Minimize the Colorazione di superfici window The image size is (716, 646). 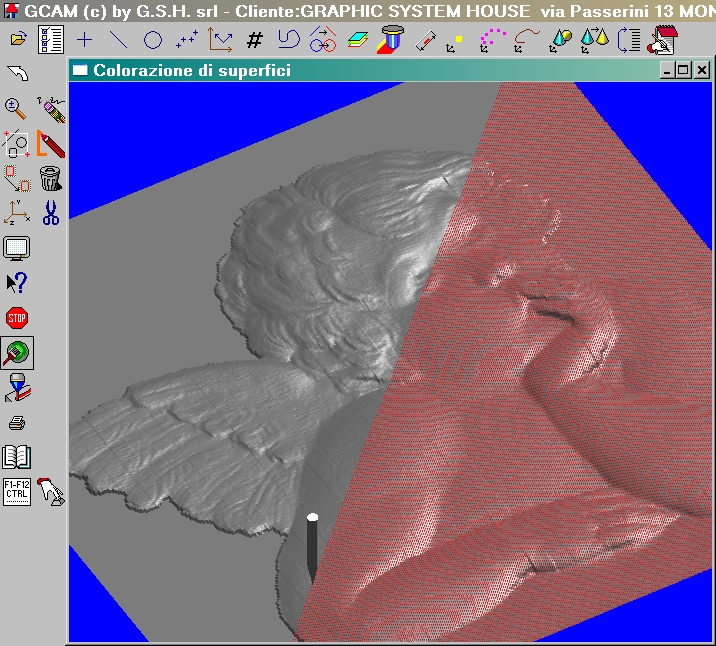667,71
